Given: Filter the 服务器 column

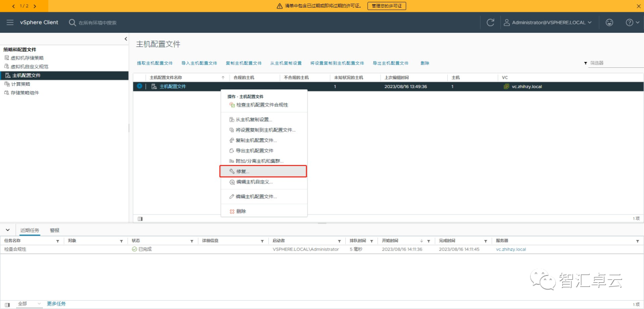Looking at the screenshot, I should [638, 241].
